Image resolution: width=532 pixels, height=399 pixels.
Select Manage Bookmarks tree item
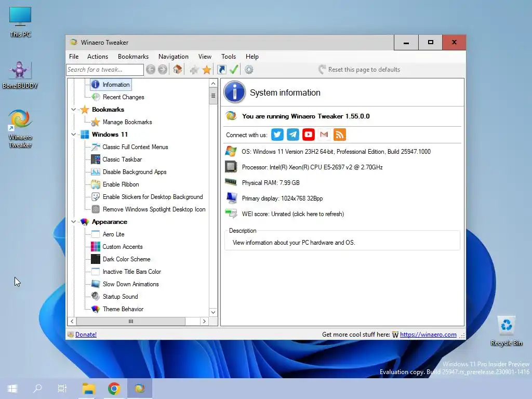pyautogui.click(x=127, y=122)
